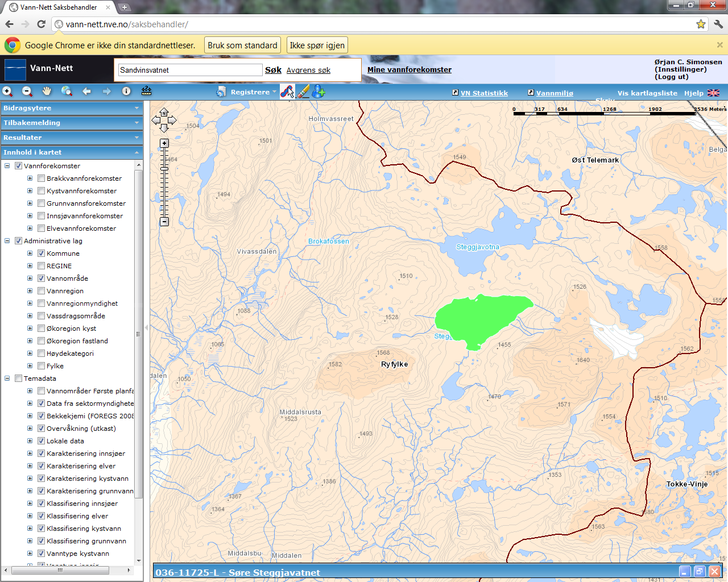
Task: Reload the page in Chrome
Action: pyautogui.click(x=41, y=24)
